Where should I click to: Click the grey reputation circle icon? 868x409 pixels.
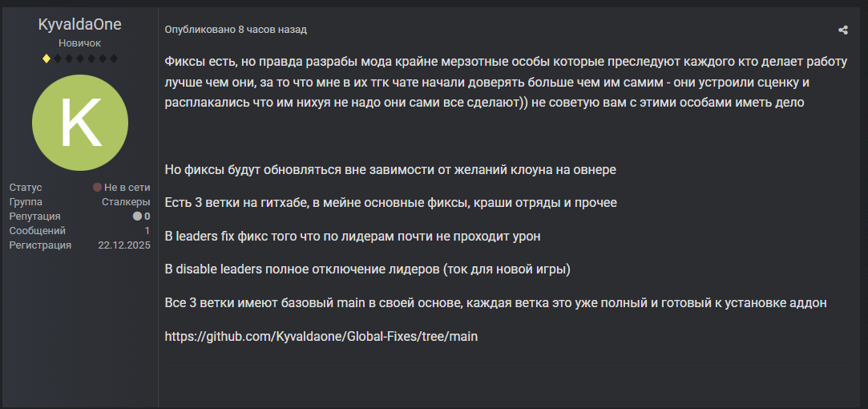pyautogui.click(x=137, y=217)
